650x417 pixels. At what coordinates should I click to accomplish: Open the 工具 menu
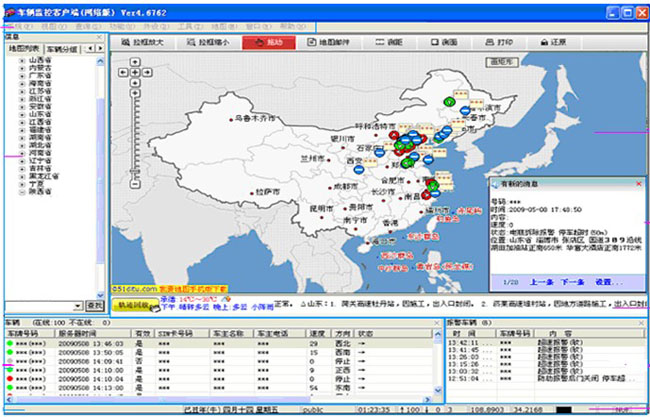tap(185, 24)
